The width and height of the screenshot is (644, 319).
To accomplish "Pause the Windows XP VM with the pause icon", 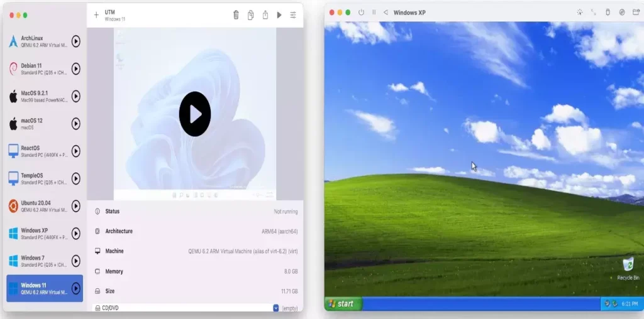I will point(374,13).
